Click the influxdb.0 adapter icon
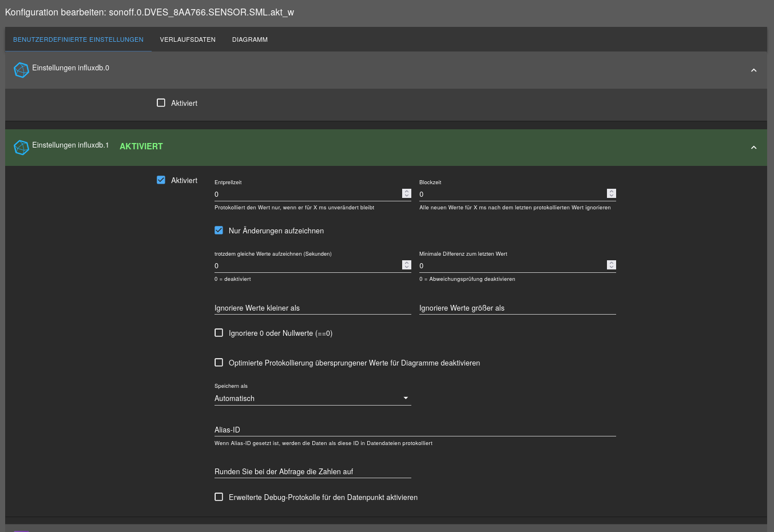Screen dimensions: 774x532 (x=21, y=70)
